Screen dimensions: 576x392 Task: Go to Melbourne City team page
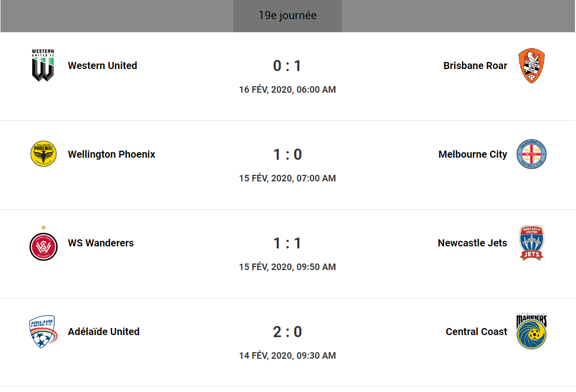pyautogui.click(x=473, y=154)
